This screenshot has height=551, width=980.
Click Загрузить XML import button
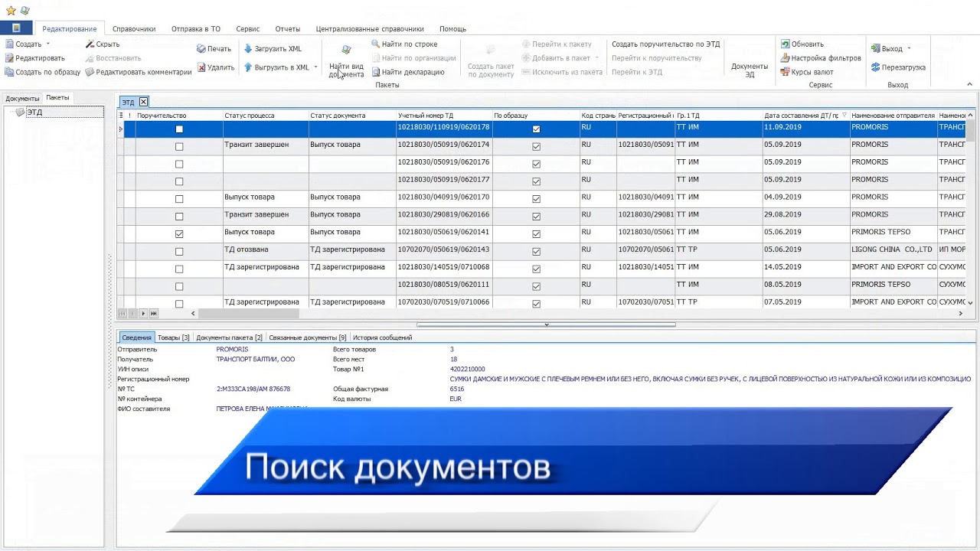[273, 49]
